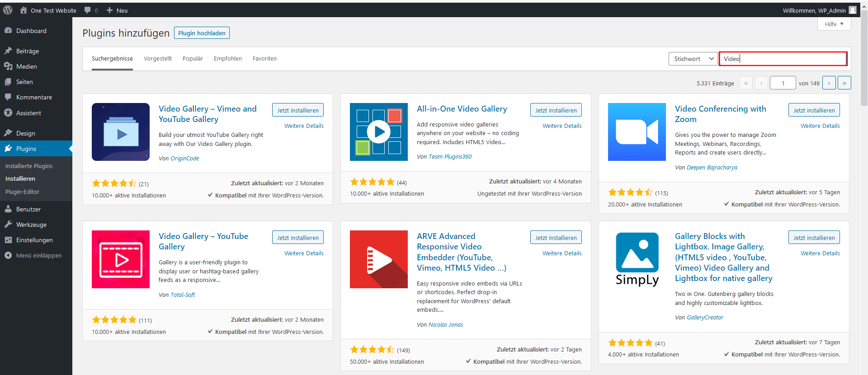Open author link OriginCode
Image resolution: width=868 pixels, height=375 pixels.
click(x=184, y=159)
